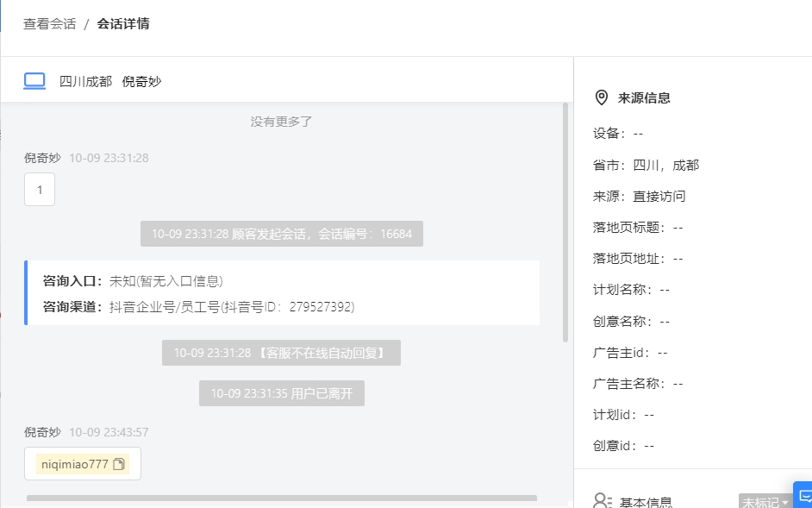Click the person icon beside 基本信息
812x508 pixels.
[603, 501]
